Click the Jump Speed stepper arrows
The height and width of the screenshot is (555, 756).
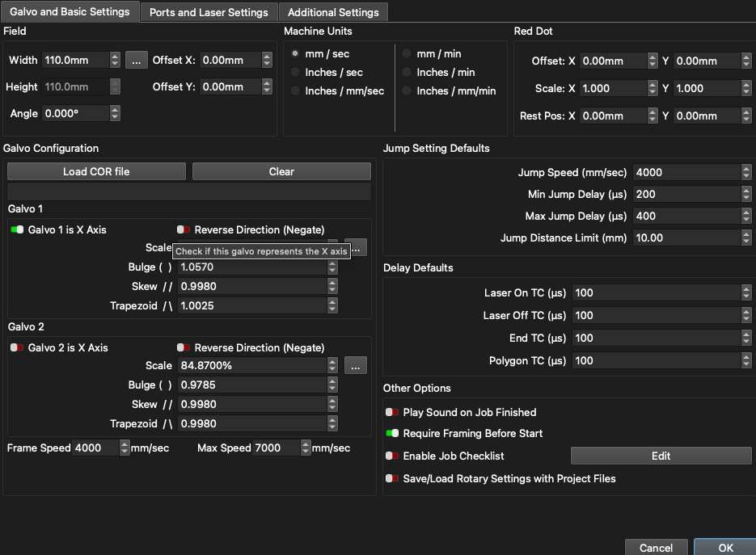(x=745, y=172)
